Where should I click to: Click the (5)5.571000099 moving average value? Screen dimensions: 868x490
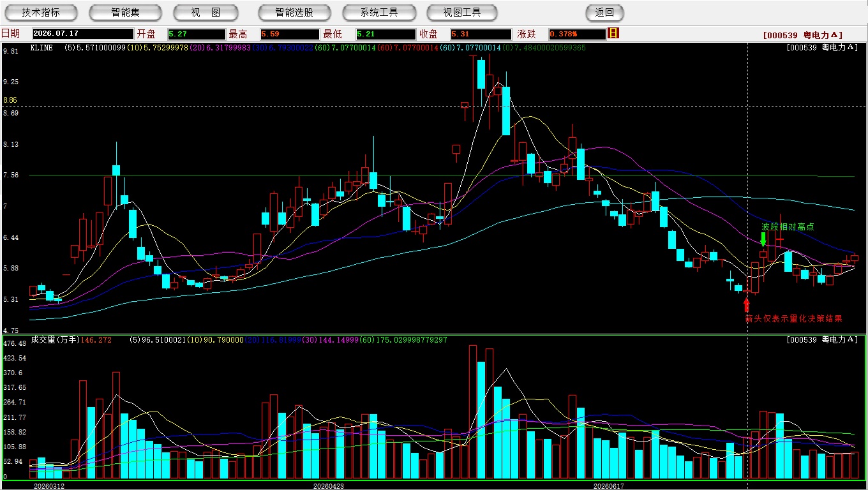click(x=95, y=48)
